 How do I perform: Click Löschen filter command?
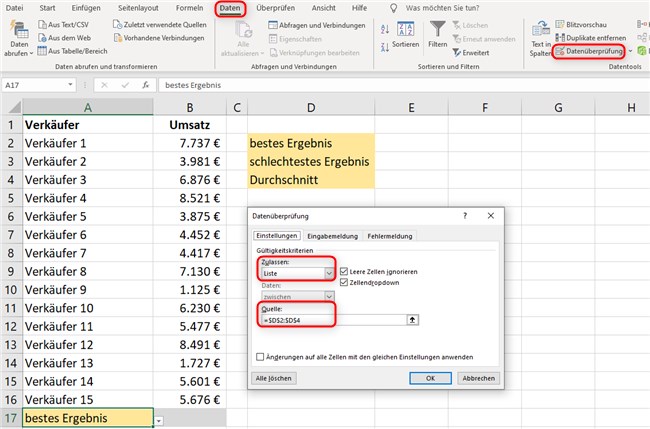[470, 25]
